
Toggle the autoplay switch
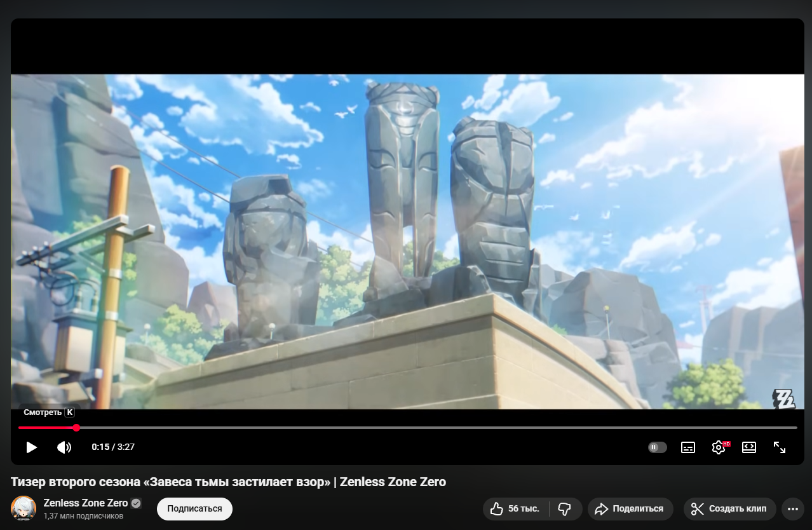pos(657,447)
